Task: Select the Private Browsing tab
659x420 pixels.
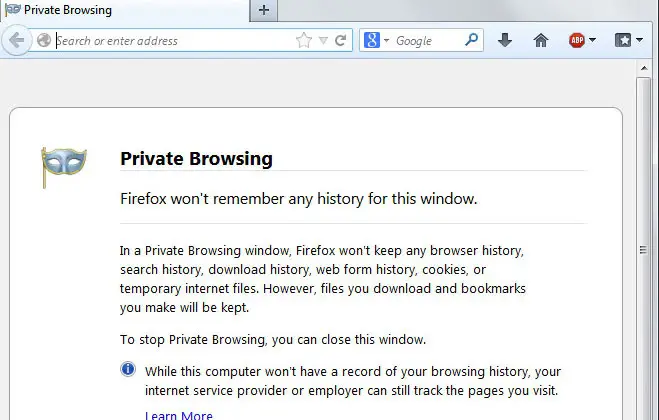Action: point(68,10)
